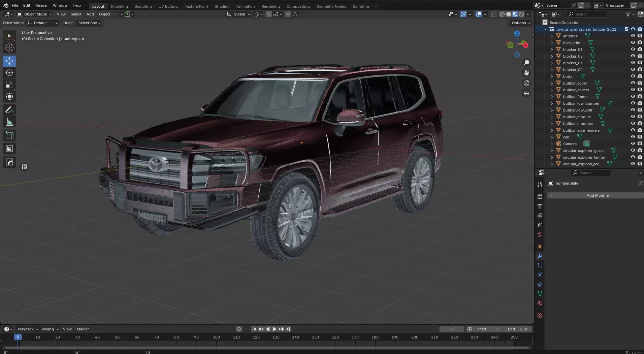Screen dimensions: 644x354
Task: Activate the Scale tool
Action: pos(9,85)
